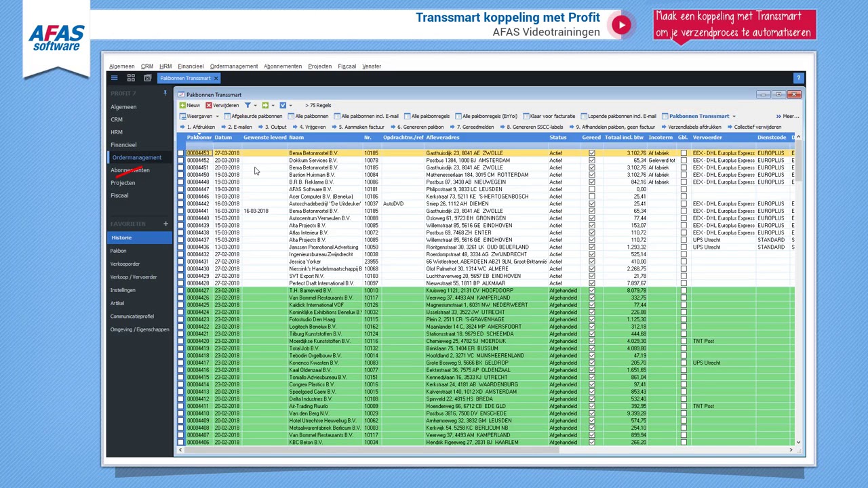Screen dimensions: 868x488
Task: Toggle Gereed checkbox for T.H. Barneveld B.V.
Action: [x=591, y=291]
